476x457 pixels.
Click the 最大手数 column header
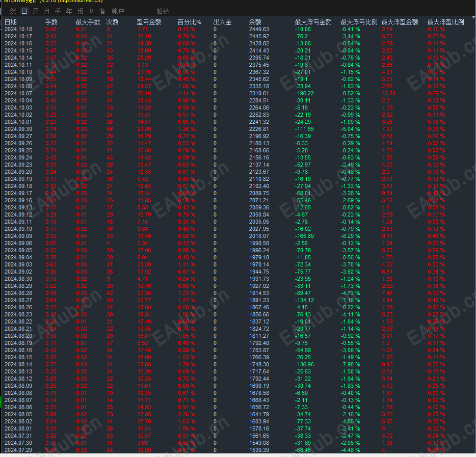88,22
